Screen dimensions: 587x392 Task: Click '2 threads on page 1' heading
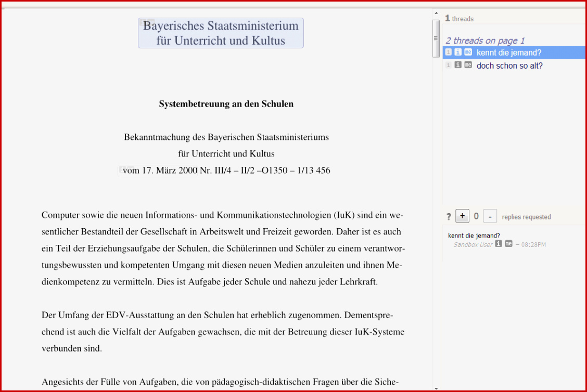[x=485, y=41]
